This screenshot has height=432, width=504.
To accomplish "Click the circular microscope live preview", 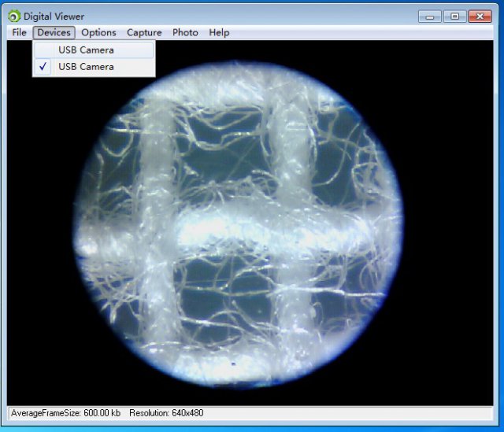I will click(239, 224).
